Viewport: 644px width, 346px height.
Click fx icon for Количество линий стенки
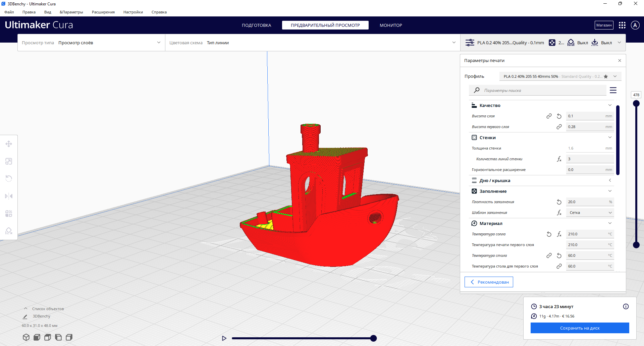[x=559, y=159]
